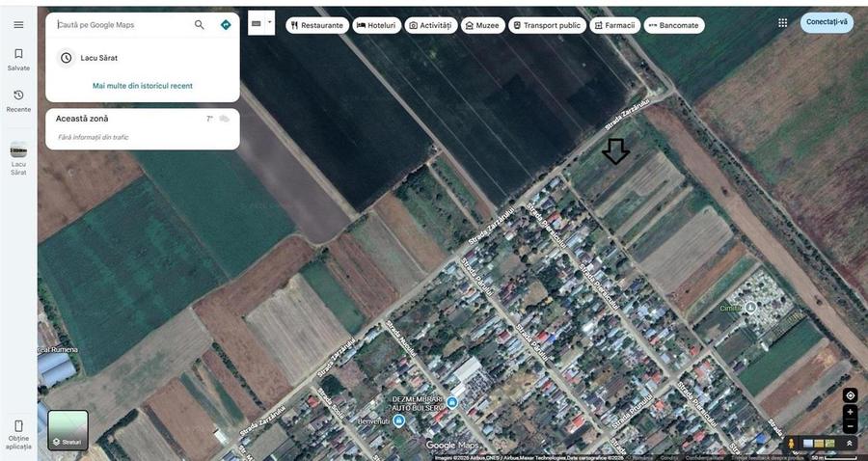
Task: Click the Benvenuti place label on map
Action: [x=374, y=421]
